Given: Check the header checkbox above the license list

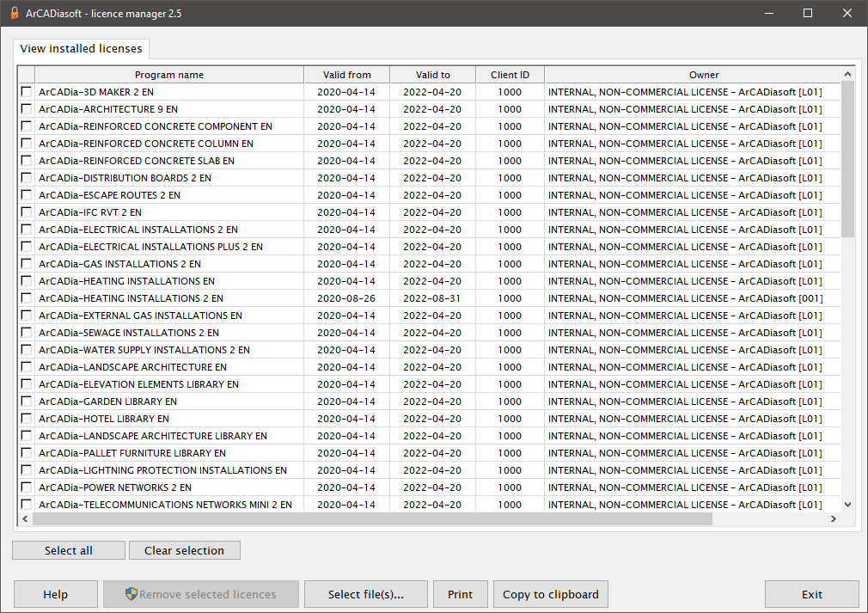Looking at the screenshot, I should point(26,74).
